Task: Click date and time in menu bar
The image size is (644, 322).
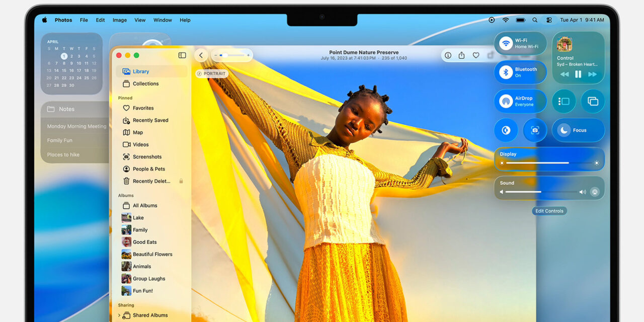Action: (582, 20)
